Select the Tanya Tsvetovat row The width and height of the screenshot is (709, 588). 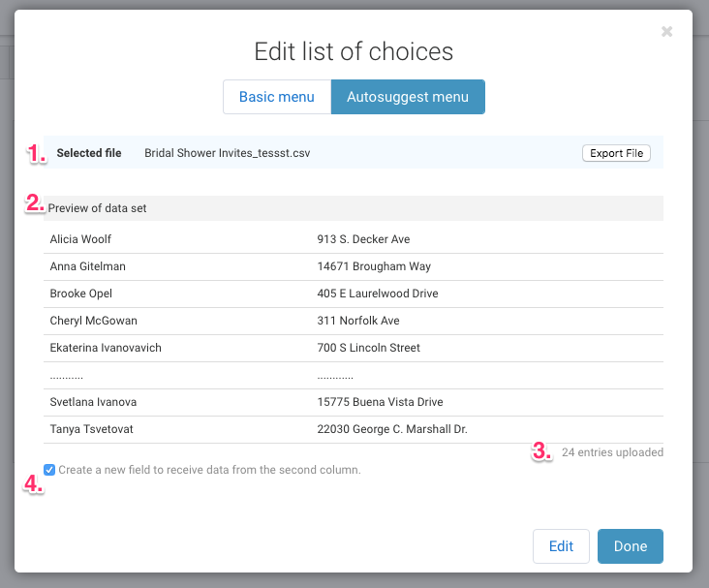click(93, 429)
